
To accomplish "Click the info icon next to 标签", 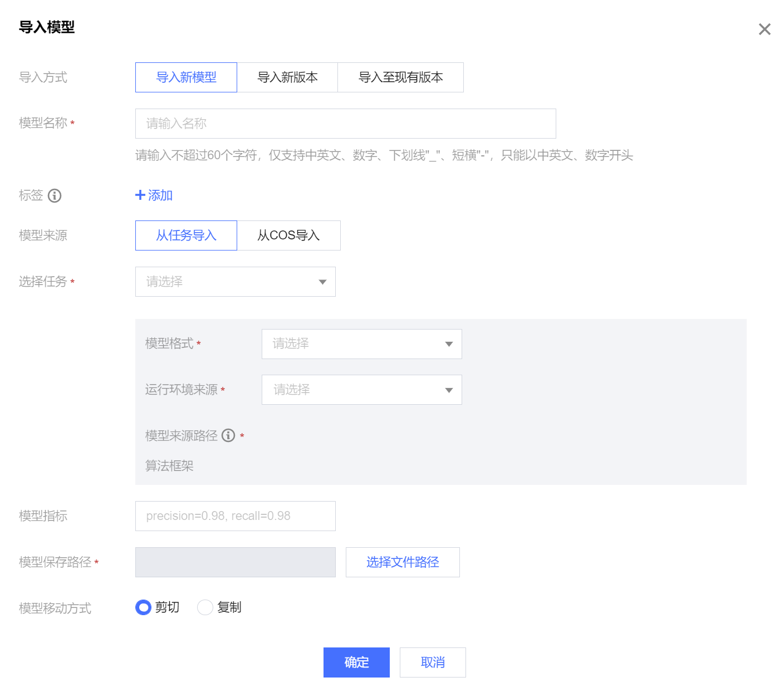I will coord(55,195).
